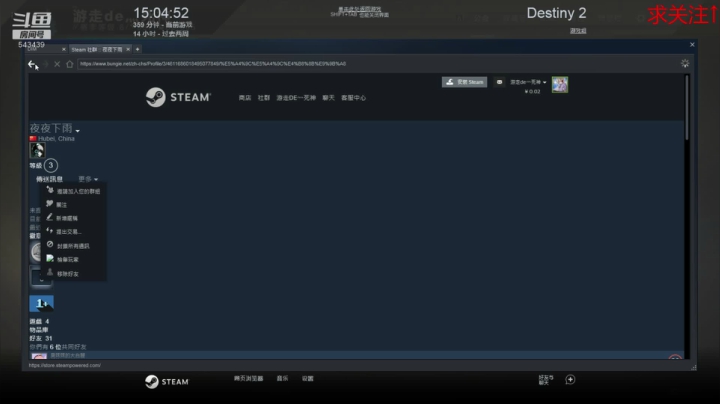Open the 客服中心 (Support) header link
Viewport: 720px width, 404px height.
[x=354, y=98]
